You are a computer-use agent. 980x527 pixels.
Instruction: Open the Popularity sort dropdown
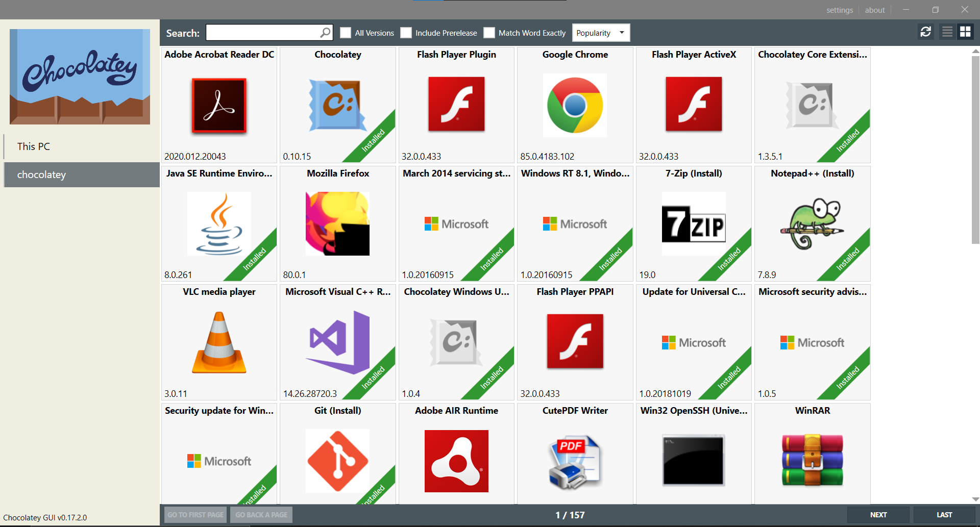(x=601, y=33)
